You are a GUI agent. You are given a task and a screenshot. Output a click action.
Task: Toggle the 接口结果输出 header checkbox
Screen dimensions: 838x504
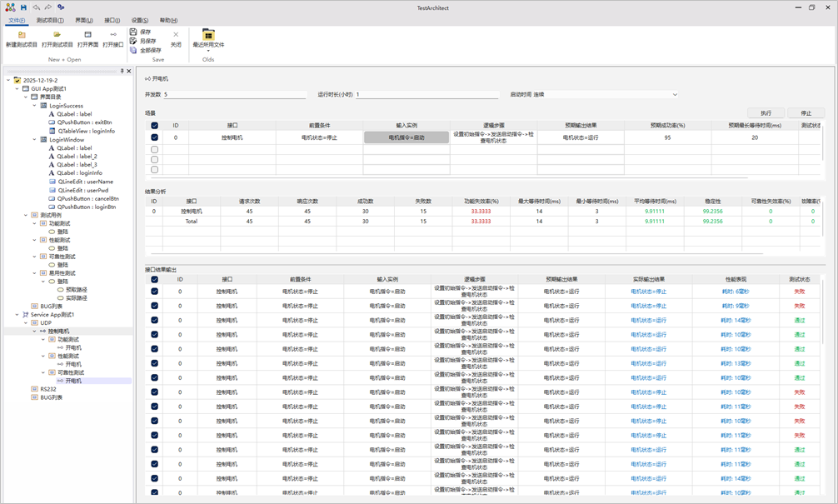pos(154,280)
